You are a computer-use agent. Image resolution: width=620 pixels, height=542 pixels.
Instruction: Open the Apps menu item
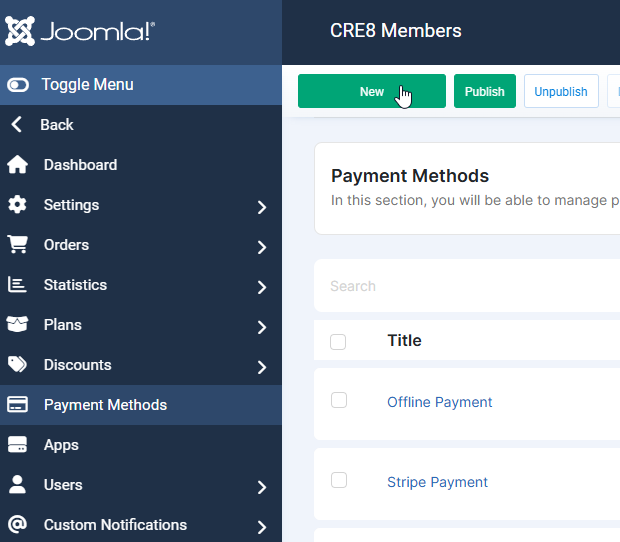[141, 445]
